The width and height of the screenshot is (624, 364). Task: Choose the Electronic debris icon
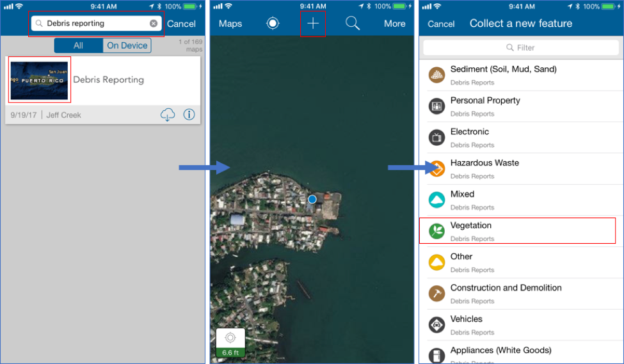click(436, 138)
